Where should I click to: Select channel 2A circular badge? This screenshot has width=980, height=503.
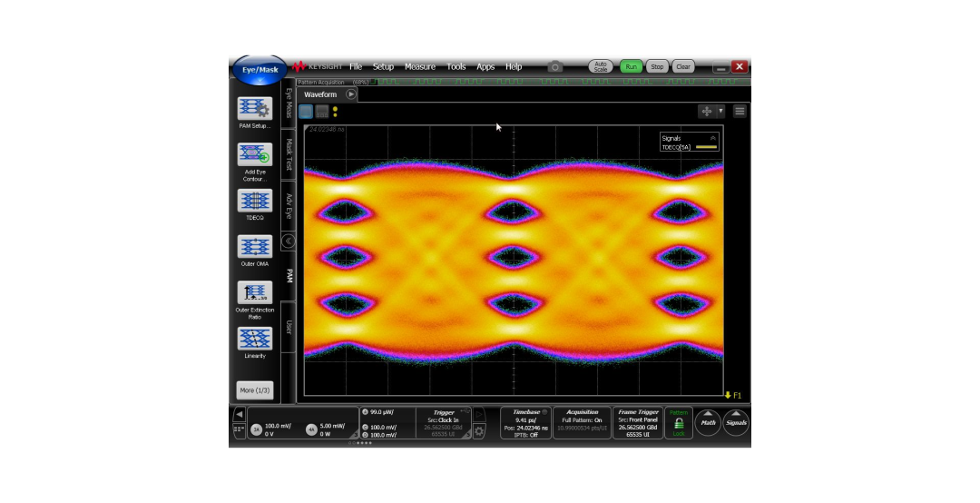click(256, 429)
